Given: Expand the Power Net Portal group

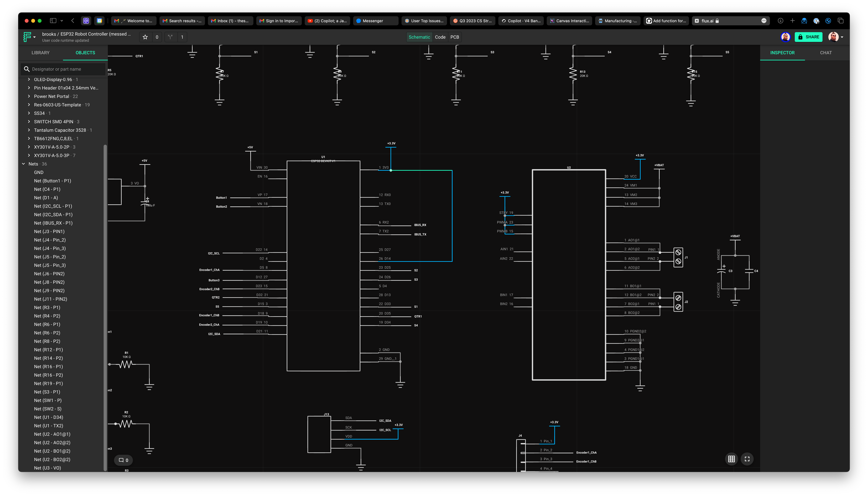Looking at the screenshot, I should 29,96.
